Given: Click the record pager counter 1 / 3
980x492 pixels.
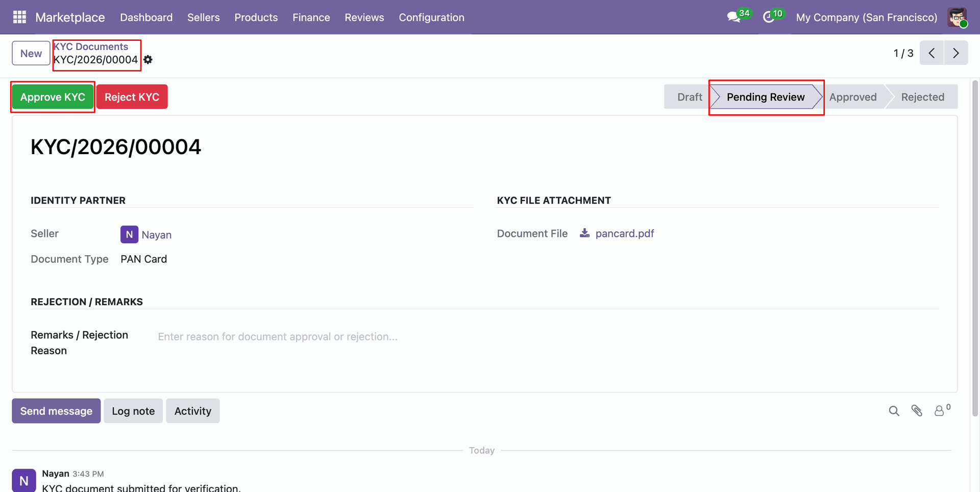Looking at the screenshot, I should [903, 53].
